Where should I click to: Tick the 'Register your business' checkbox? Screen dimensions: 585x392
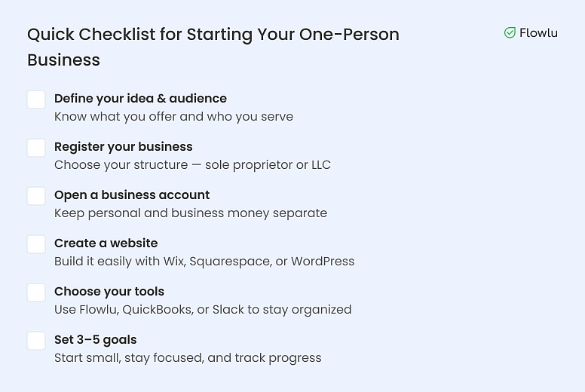pyautogui.click(x=36, y=148)
